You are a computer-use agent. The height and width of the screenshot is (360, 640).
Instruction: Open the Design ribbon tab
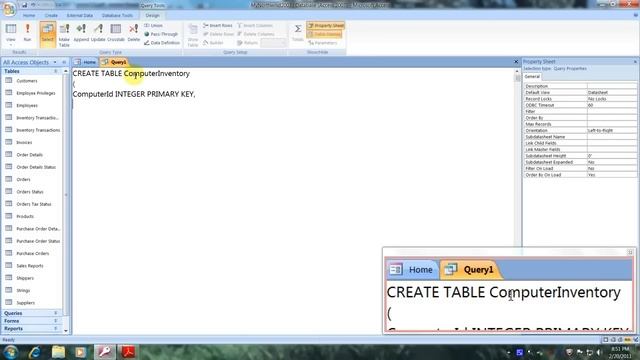tap(153, 16)
